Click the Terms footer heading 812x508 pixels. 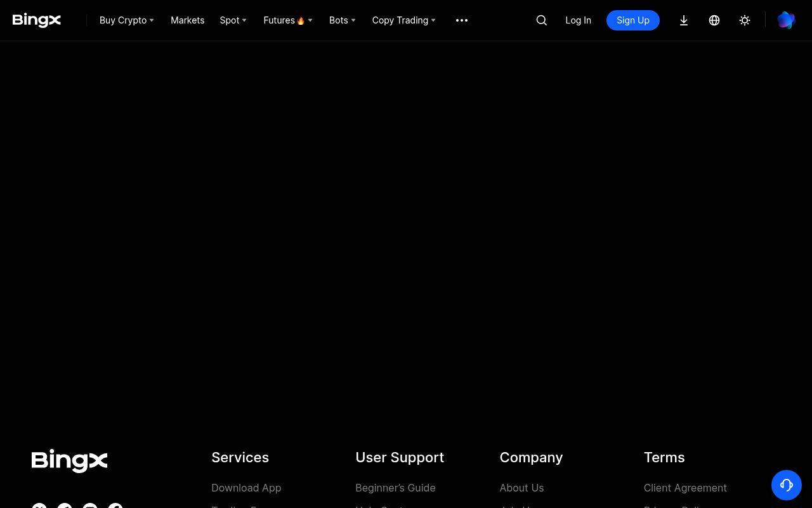tap(664, 457)
